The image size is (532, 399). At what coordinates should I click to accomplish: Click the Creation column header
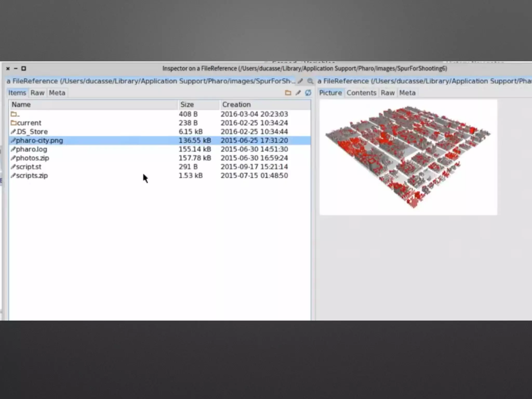[236, 104]
